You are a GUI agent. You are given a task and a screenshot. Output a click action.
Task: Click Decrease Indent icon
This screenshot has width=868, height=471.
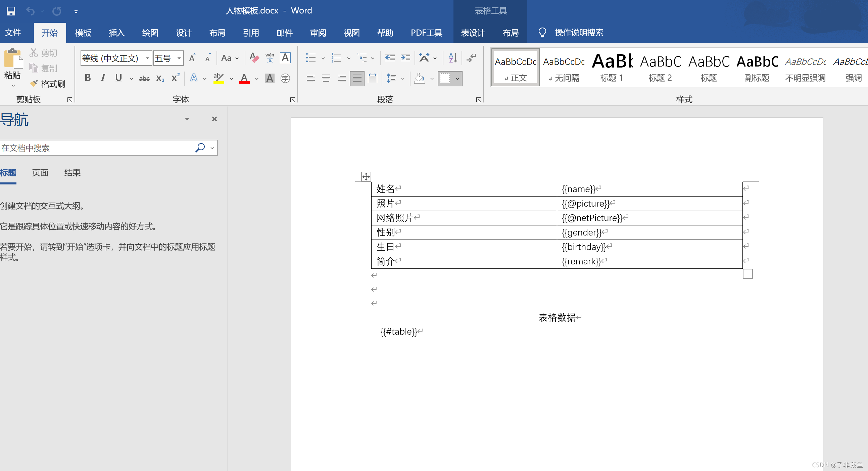click(390, 58)
